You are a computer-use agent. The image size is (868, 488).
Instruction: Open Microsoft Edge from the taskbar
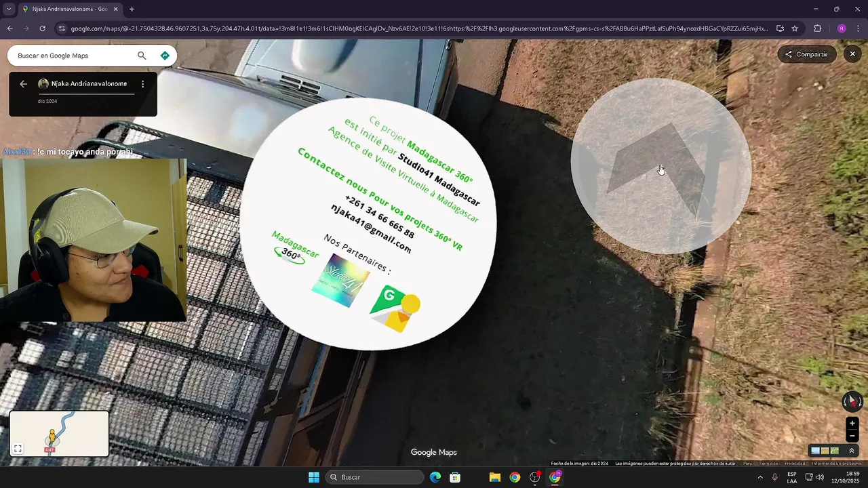435,477
